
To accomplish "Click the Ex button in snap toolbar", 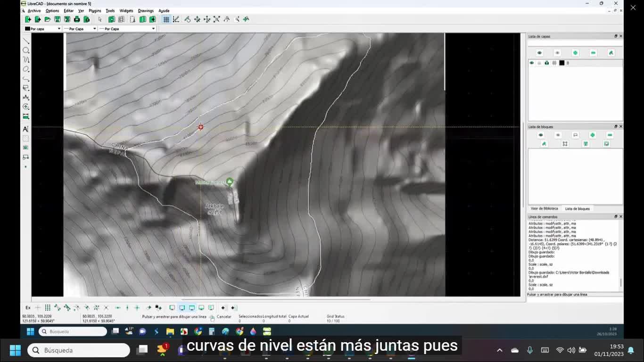I will click(28, 308).
